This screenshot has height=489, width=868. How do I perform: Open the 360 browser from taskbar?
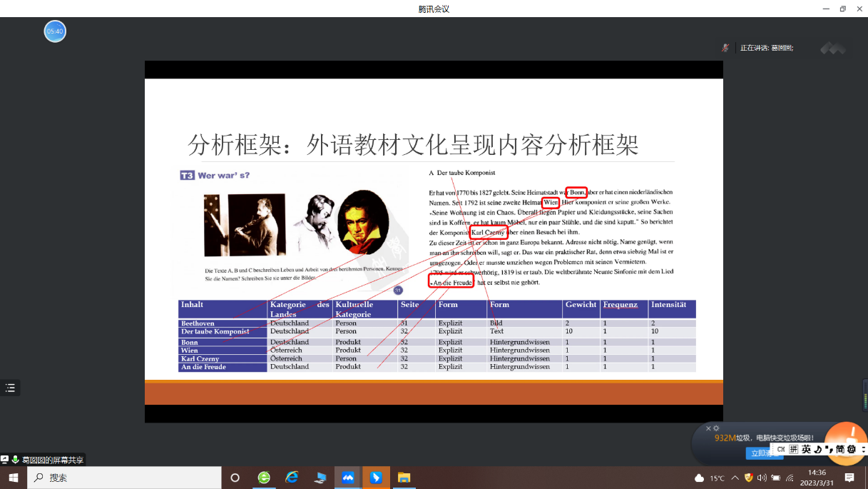[264, 478]
